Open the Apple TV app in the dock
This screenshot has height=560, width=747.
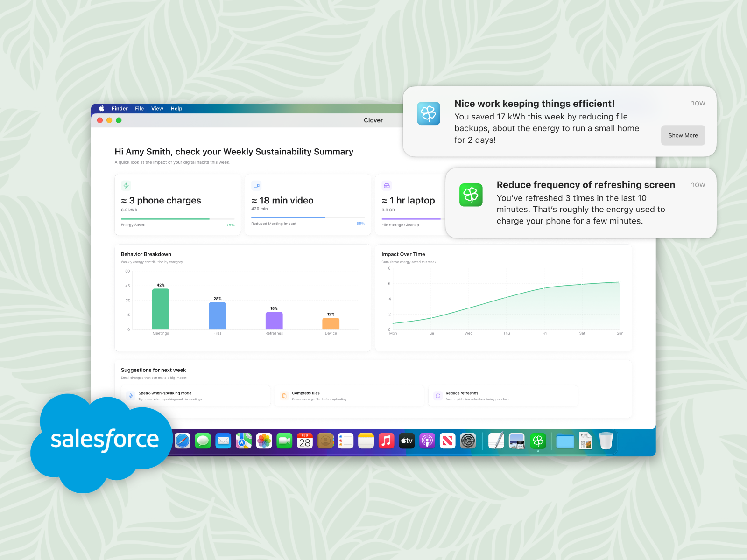pos(407,441)
